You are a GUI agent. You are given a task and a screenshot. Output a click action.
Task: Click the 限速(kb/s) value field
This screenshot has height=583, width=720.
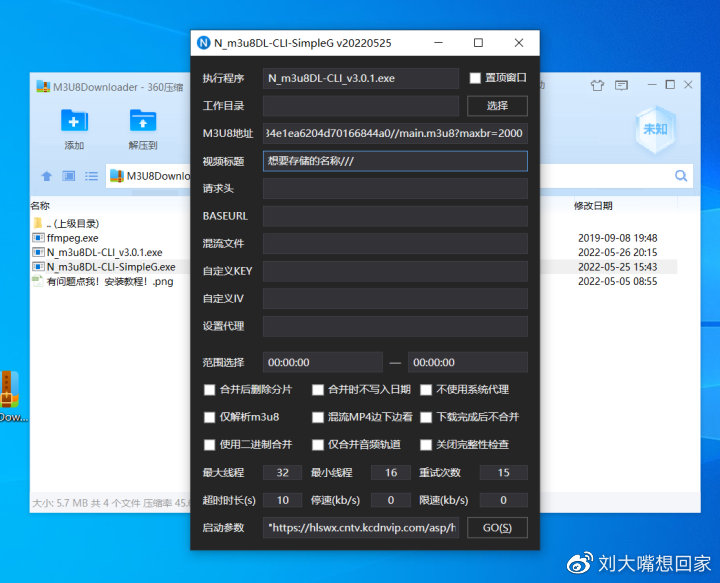click(x=504, y=500)
